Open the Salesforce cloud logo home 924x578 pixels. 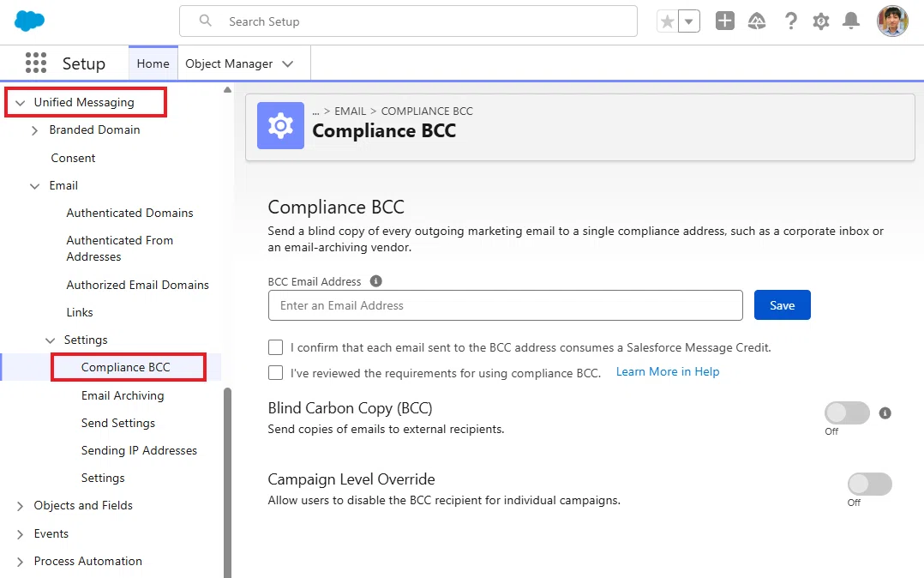pos(29,21)
